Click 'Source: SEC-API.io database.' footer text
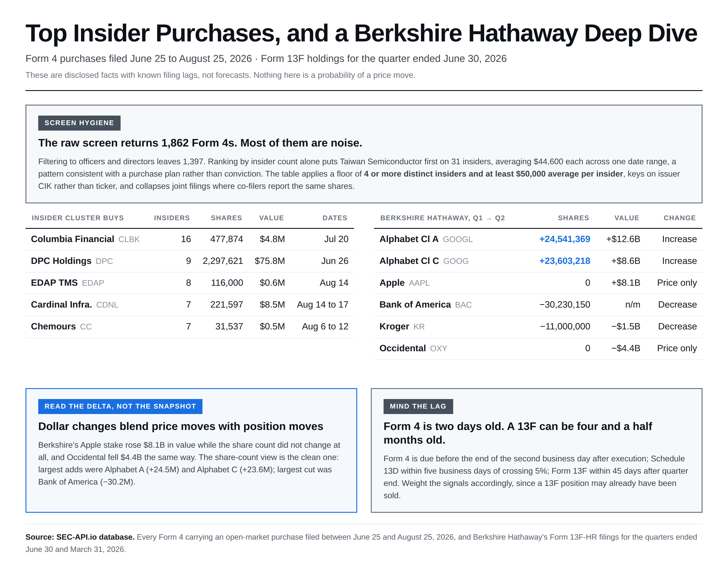The height and width of the screenshot is (571, 728). tap(80, 537)
